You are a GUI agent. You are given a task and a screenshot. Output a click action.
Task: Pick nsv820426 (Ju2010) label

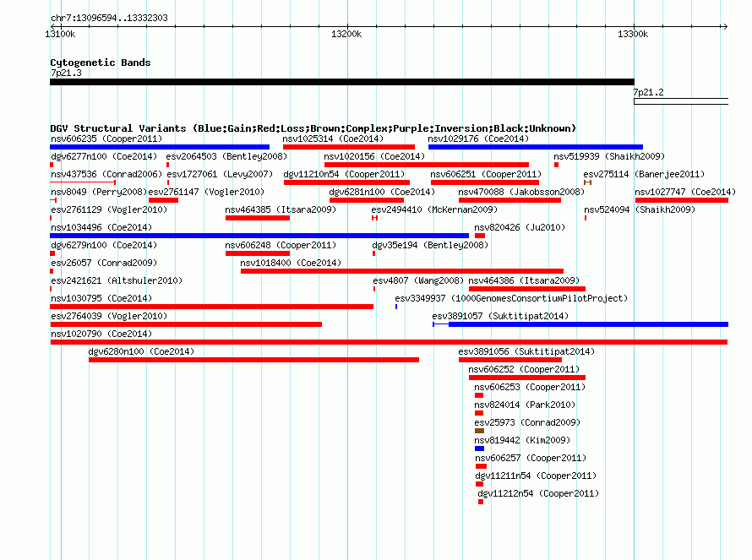(520, 227)
